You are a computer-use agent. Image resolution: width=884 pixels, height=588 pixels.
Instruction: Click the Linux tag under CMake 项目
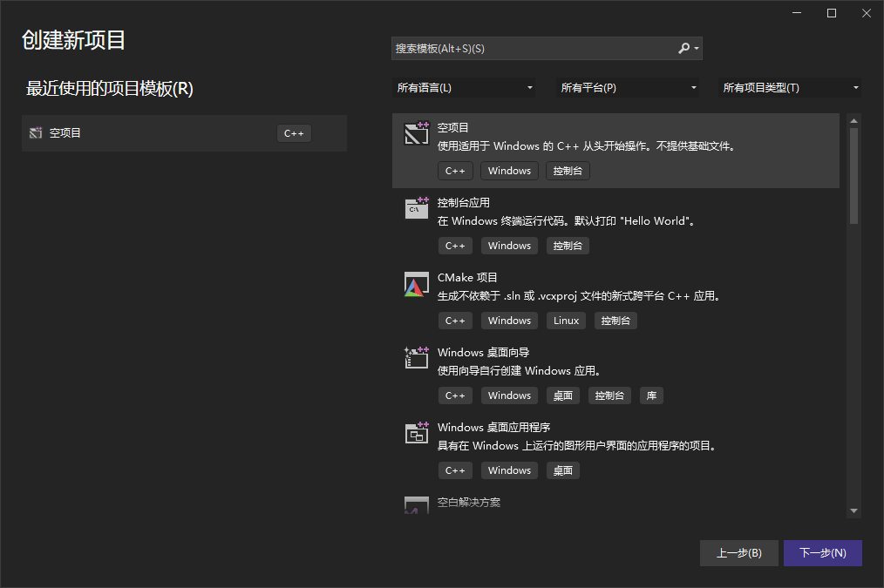pyautogui.click(x=566, y=321)
